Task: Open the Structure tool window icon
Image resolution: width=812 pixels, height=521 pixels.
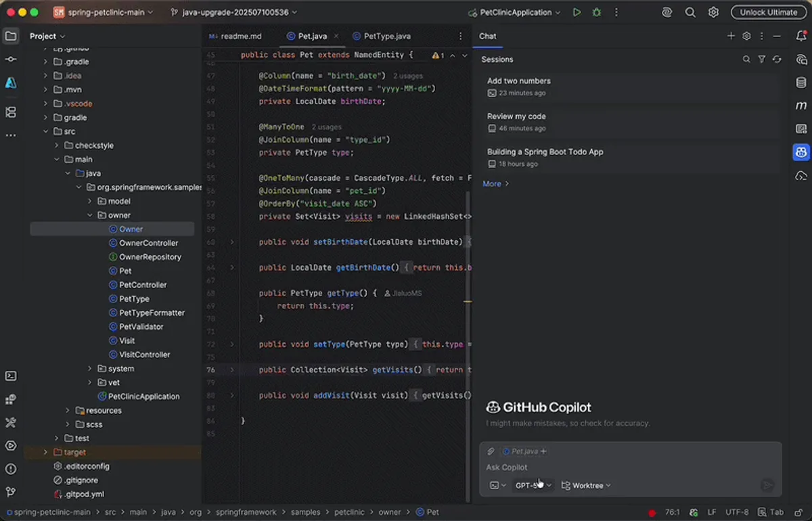Action: [11, 112]
